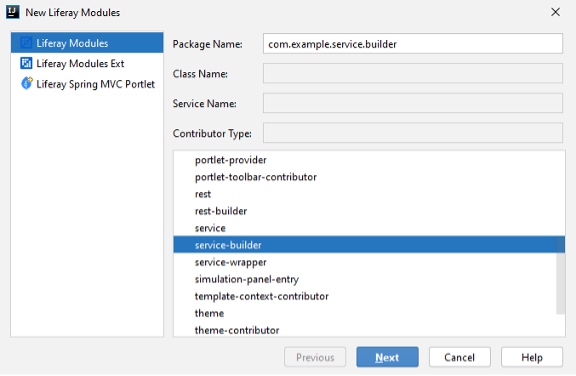
Task: Click the Contributor Type field
Action: point(413,133)
